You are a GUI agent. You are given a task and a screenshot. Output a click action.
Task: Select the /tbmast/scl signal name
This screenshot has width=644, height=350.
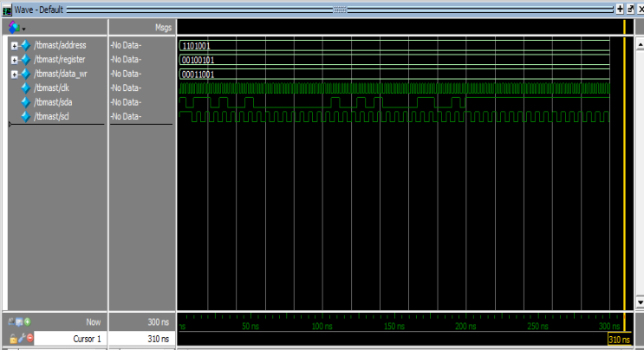point(51,117)
